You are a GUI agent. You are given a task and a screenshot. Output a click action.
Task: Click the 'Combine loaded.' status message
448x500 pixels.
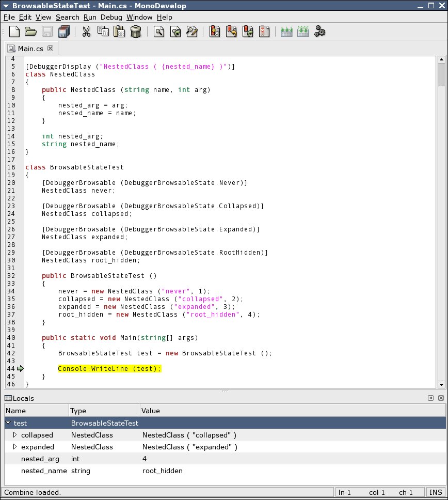coord(33,492)
